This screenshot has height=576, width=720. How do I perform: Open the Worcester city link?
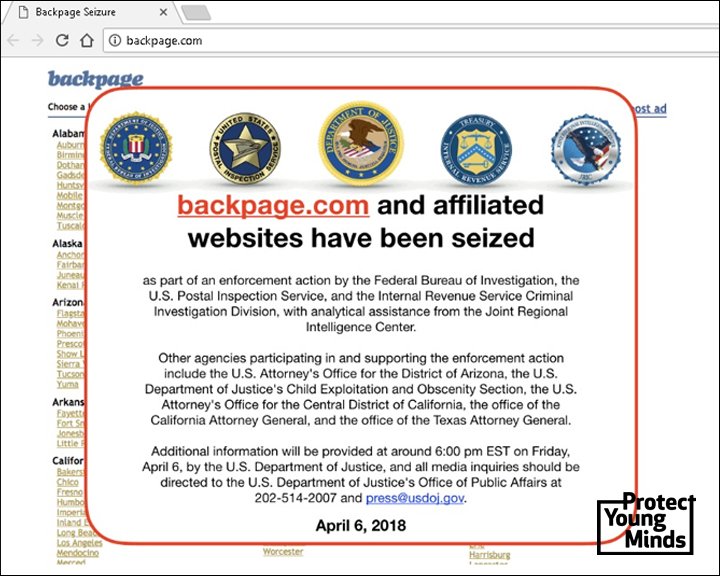click(283, 552)
